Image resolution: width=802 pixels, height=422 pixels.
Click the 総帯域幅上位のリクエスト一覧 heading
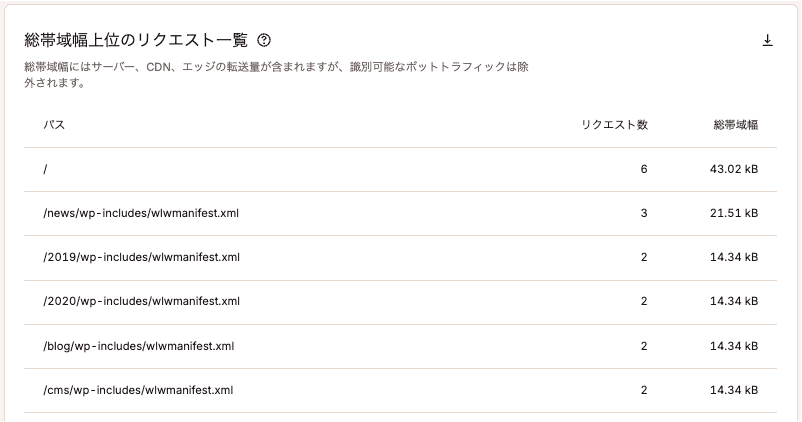point(134,41)
